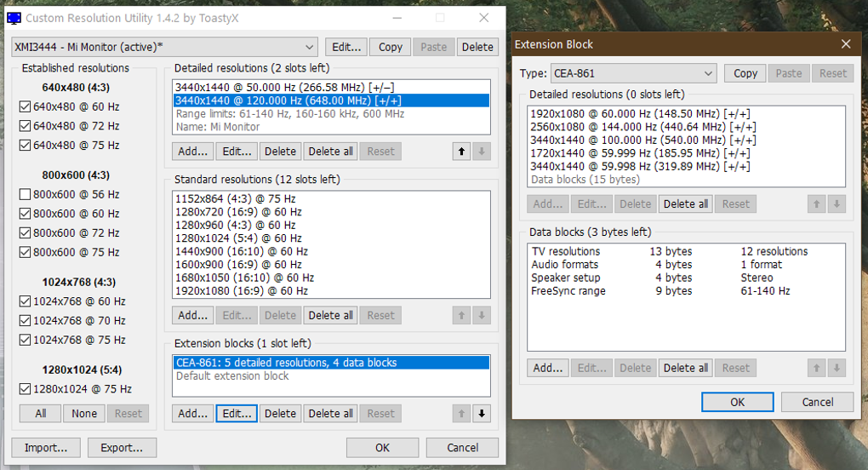Screen dimensions: 868x470
Task: Click the down arrow in Extension blocks
Action: pyautogui.click(x=483, y=414)
